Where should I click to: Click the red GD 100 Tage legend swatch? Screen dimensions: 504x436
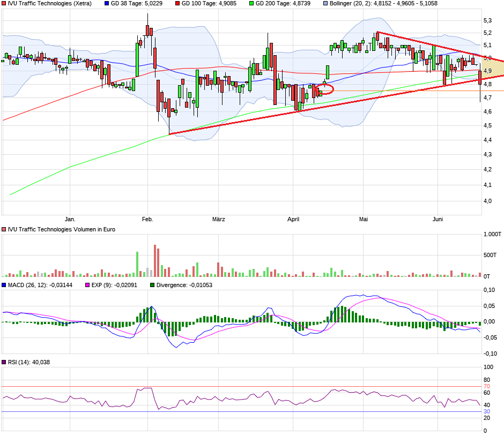click(x=177, y=4)
